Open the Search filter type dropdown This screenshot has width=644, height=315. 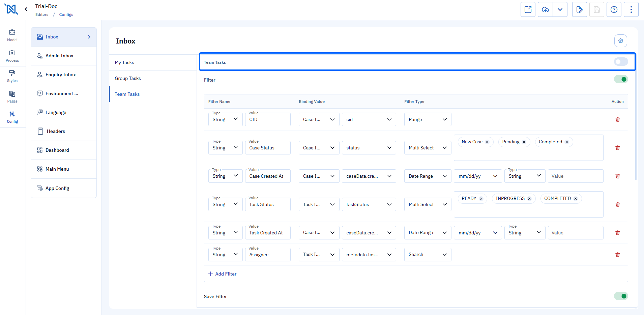pos(428,255)
